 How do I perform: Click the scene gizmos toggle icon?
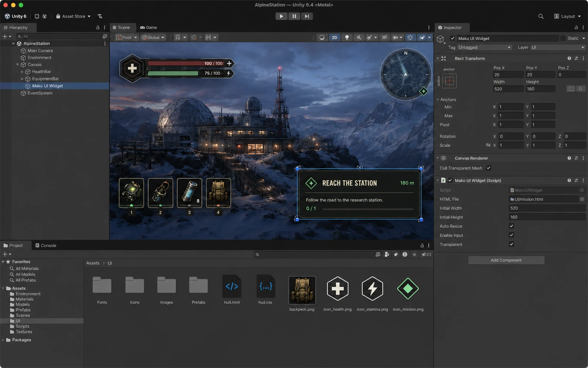(422, 37)
